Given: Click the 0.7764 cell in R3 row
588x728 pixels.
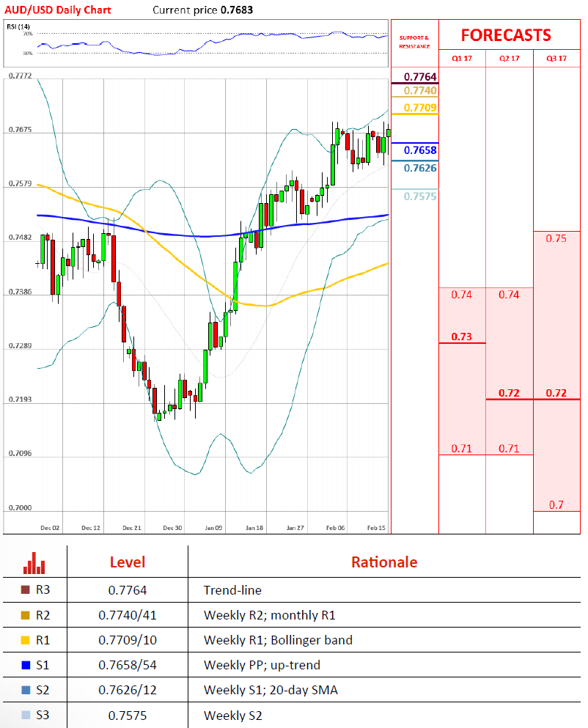Looking at the screenshot, I should pyautogui.click(x=128, y=590).
